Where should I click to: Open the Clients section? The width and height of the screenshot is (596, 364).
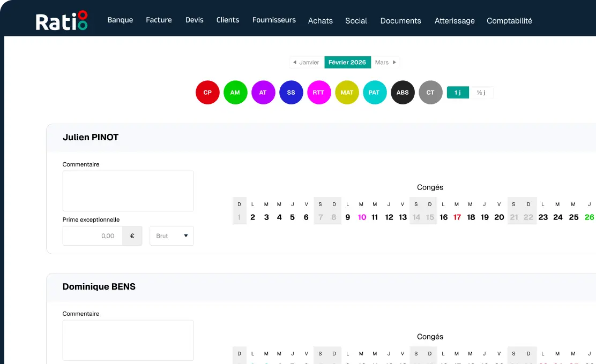point(228,20)
